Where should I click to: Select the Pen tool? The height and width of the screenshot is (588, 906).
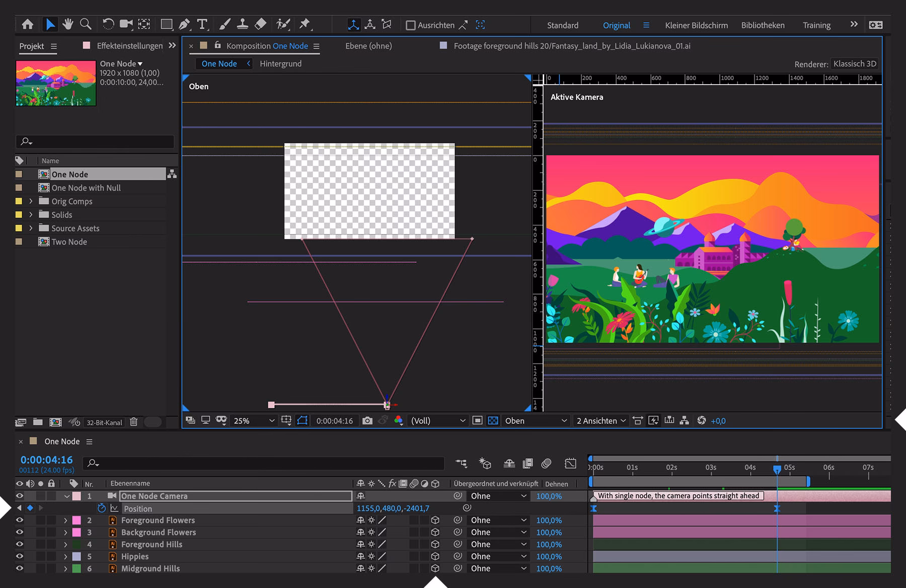point(184,24)
